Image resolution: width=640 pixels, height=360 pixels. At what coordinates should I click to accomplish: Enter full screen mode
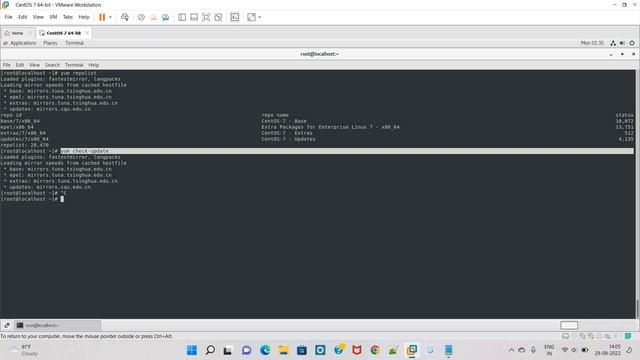(206, 17)
